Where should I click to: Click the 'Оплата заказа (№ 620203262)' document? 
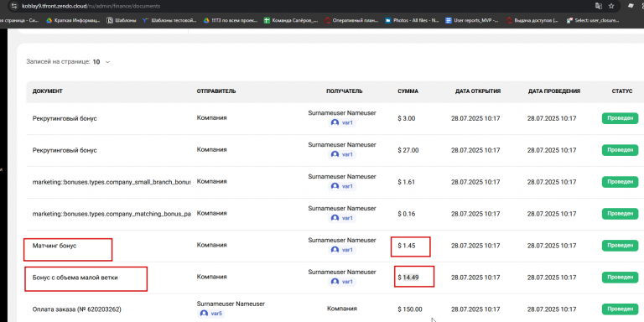click(x=77, y=309)
